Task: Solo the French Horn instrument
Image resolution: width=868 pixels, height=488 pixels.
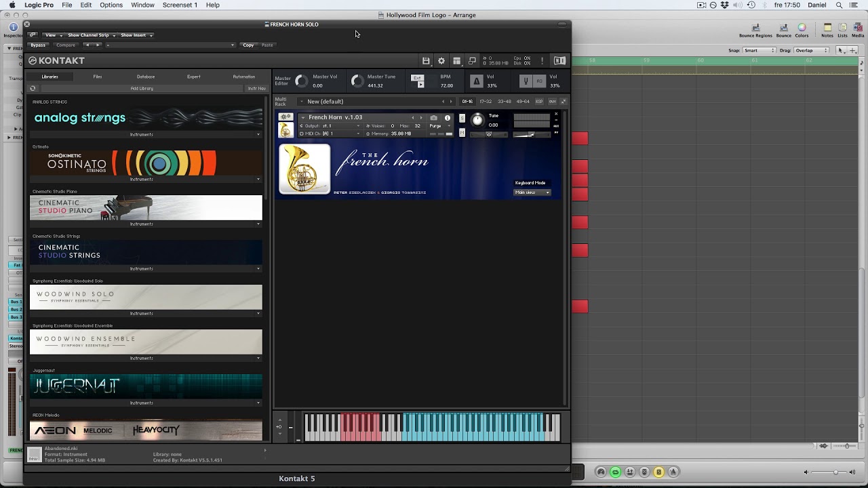Action: pyautogui.click(x=462, y=118)
